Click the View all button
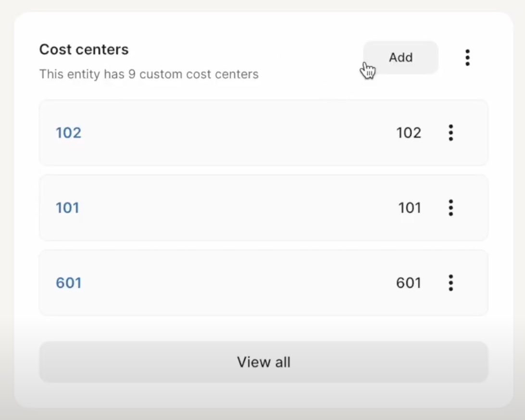The height and width of the screenshot is (420, 525). tap(263, 362)
